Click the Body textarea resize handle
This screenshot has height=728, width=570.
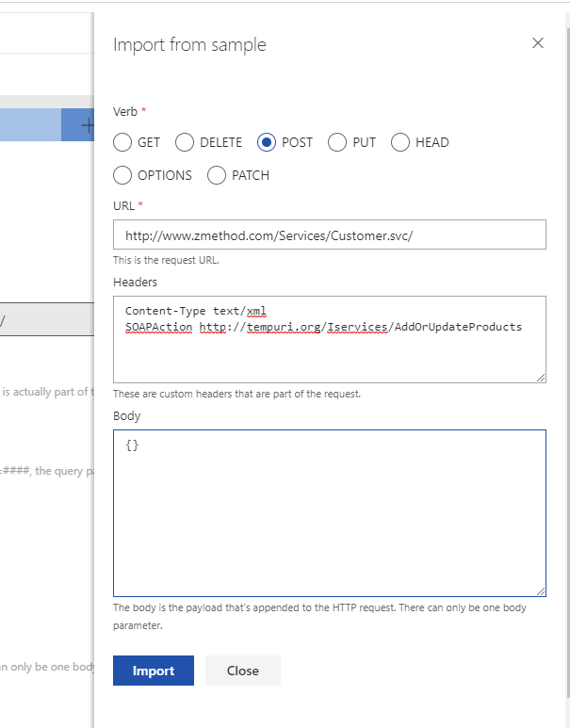tap(541, 590)
